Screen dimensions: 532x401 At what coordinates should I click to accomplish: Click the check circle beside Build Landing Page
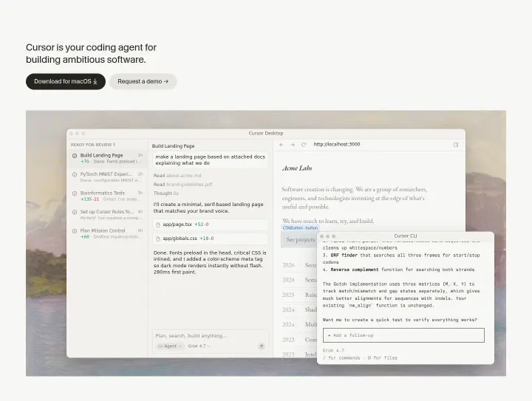point(75,156)
